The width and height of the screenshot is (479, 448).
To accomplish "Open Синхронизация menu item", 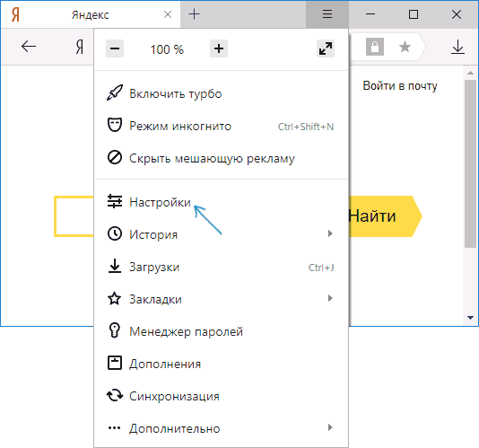I will (222, 396).
